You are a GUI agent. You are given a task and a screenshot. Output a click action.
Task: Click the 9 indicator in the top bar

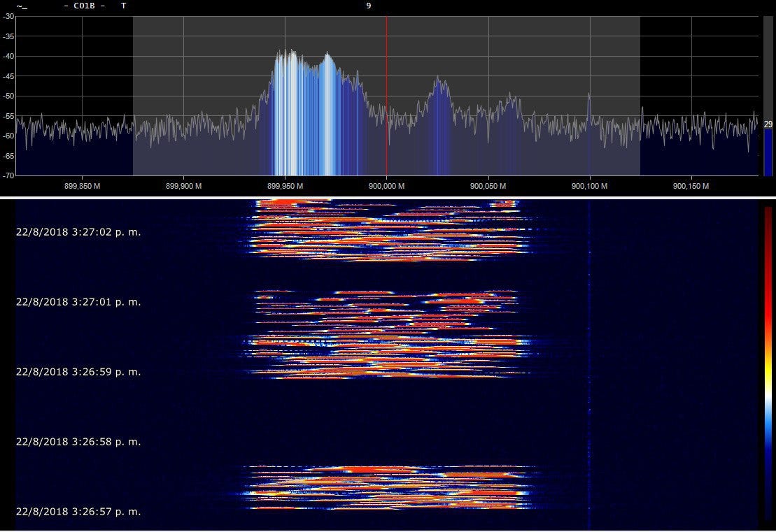(x=368, y=6)
